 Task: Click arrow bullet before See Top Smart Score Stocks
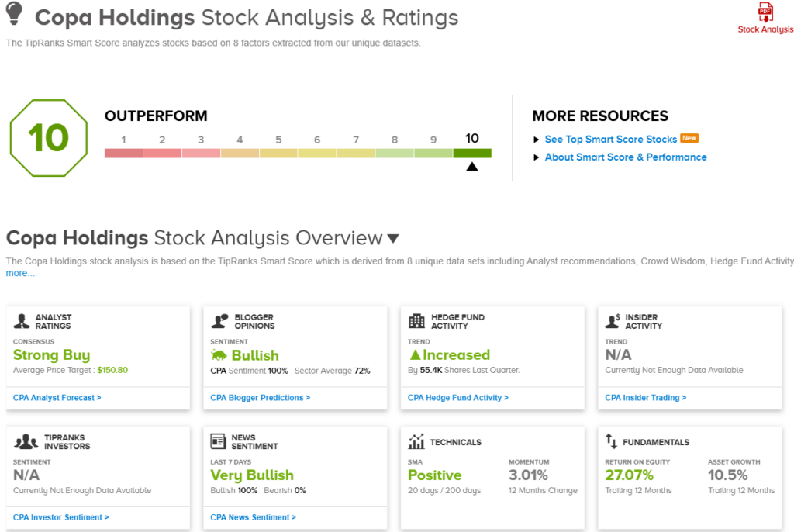pos(537,140)
